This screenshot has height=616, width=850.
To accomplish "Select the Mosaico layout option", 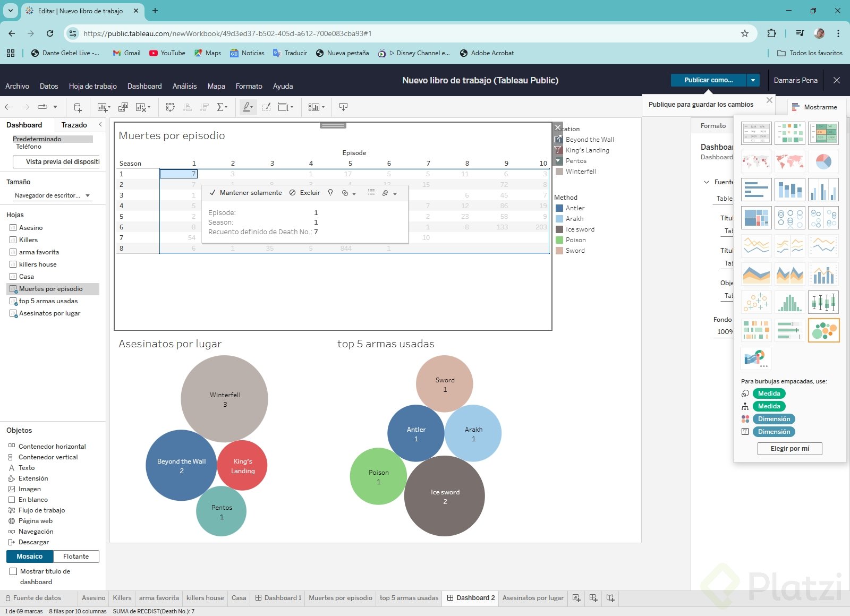I will click(x=30, y=557).
